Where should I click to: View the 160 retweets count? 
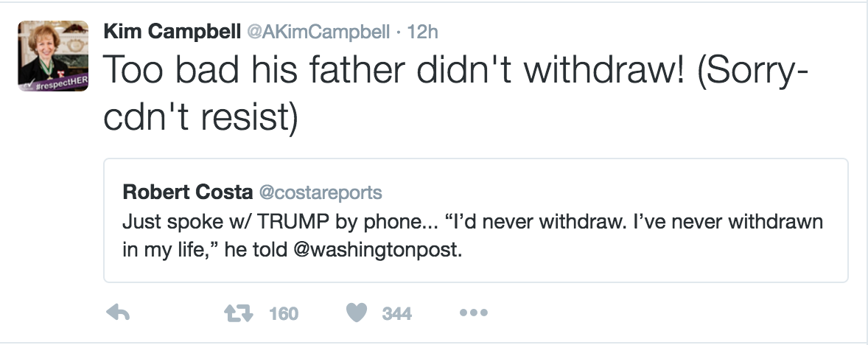click(x=284, y=314)
